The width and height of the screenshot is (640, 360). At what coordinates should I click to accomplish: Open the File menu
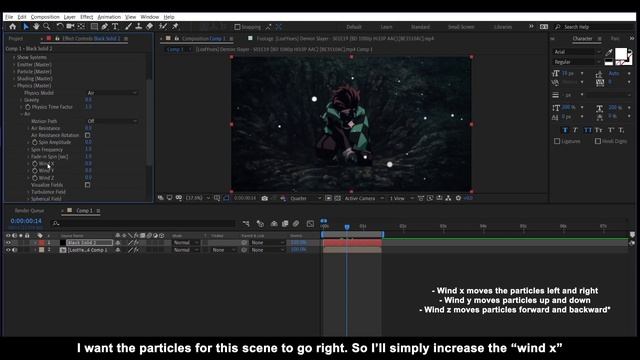point(9,17)
